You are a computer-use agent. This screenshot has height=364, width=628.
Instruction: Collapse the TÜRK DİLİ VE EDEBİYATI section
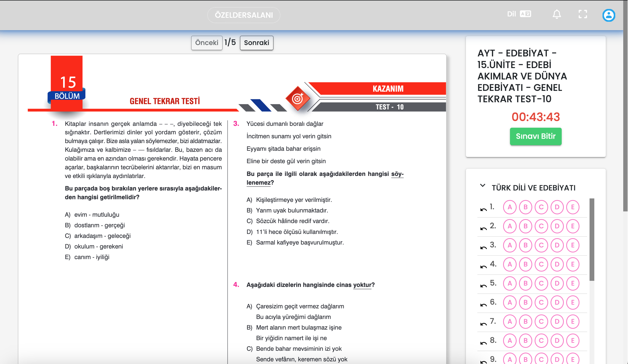[x=483, y=186]
